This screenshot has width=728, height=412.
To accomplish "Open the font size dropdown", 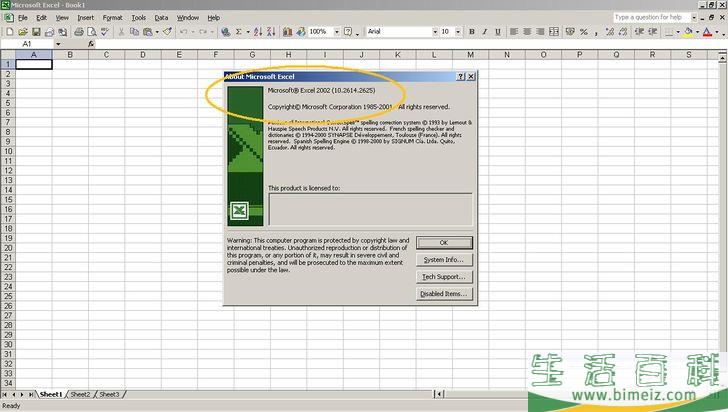I will [458, 32].
